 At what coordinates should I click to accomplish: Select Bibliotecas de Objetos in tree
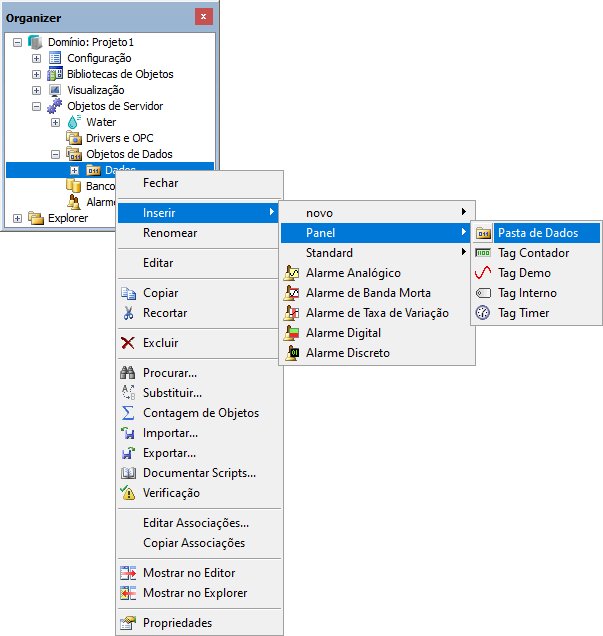[120, 74]
